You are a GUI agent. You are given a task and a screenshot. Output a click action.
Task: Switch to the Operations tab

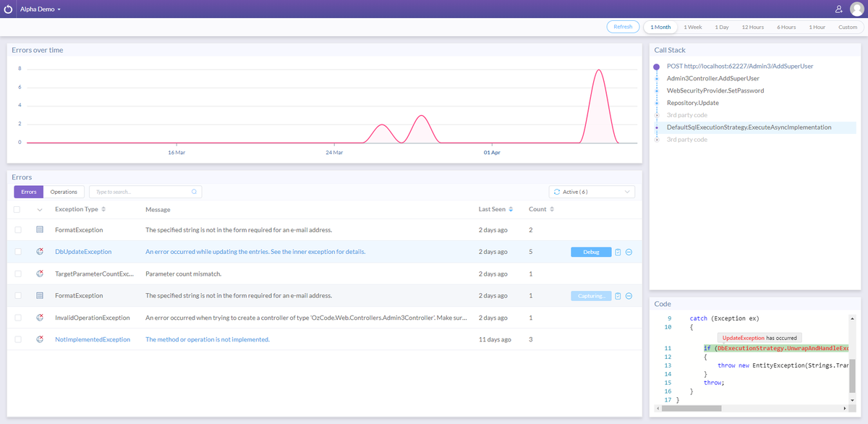tap(63, 191)
